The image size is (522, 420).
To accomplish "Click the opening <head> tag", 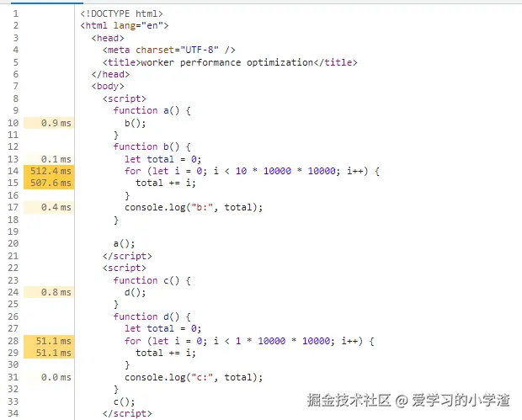I will click(x=108, y=38).
